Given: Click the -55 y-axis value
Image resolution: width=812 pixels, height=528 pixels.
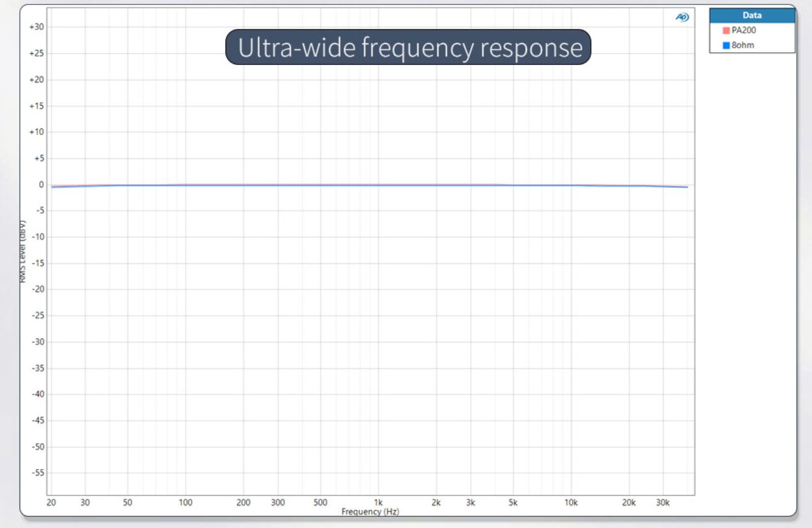Looking at the screenshot, I should pos(38,473).
